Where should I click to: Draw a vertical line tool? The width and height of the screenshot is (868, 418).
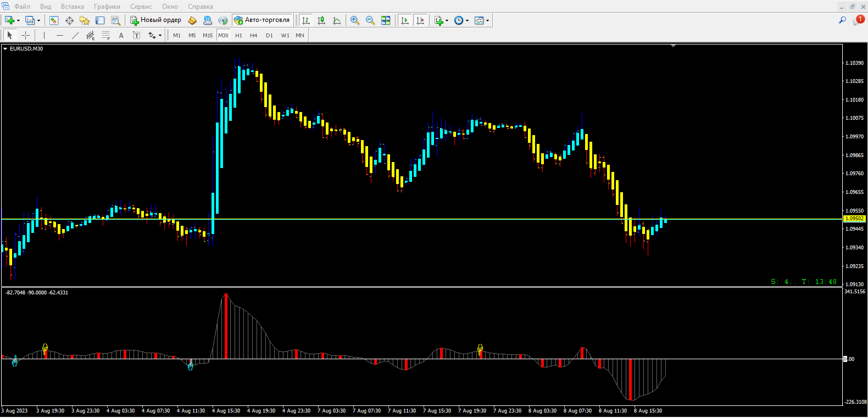click(44, 35)
